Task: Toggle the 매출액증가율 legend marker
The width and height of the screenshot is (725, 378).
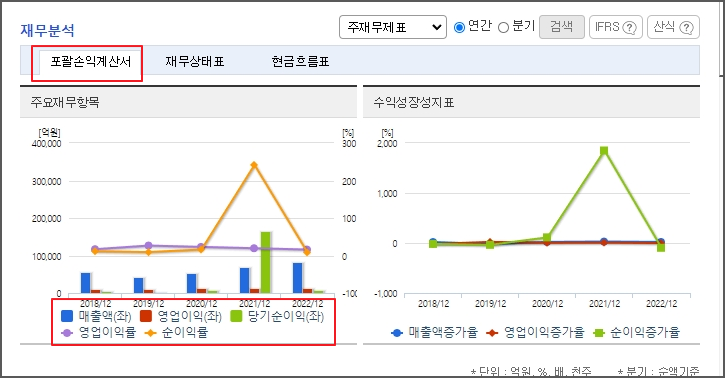Action: pos(397,333)
